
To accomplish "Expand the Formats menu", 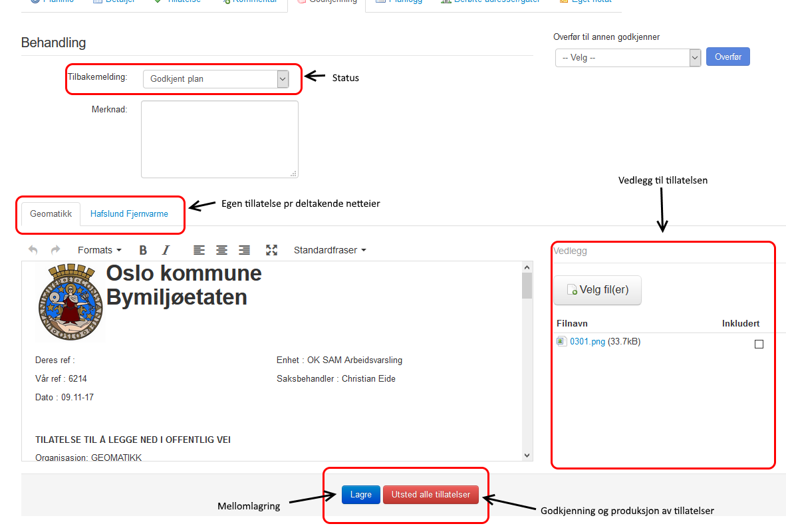I will (99, 249).
